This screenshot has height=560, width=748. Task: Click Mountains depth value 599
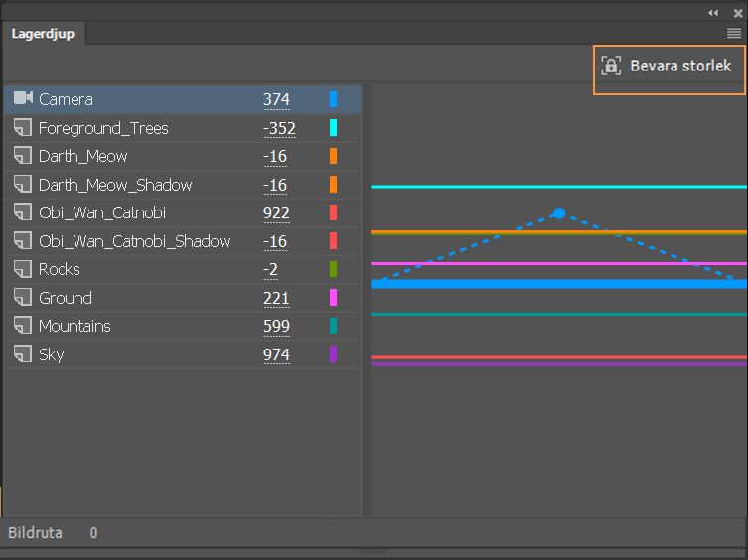click(x=276, y=327)
